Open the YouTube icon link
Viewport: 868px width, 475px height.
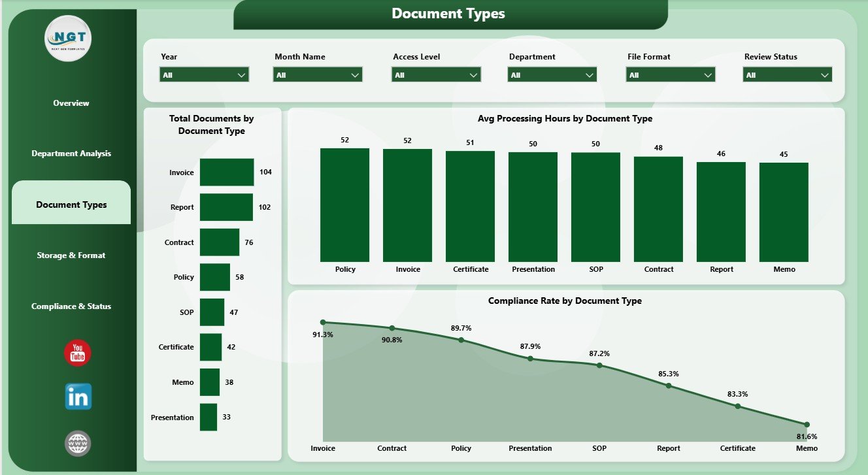click(x=78, y=353)
